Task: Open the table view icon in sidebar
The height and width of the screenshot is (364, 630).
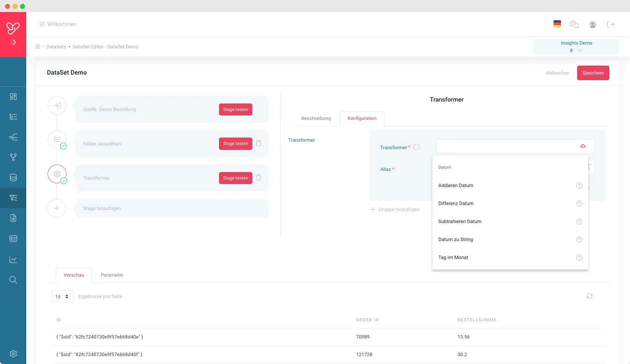Action: click(13, 238)
